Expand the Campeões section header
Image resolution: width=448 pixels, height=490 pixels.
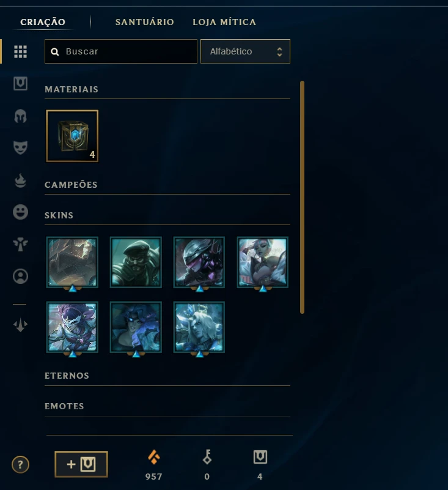71,185
